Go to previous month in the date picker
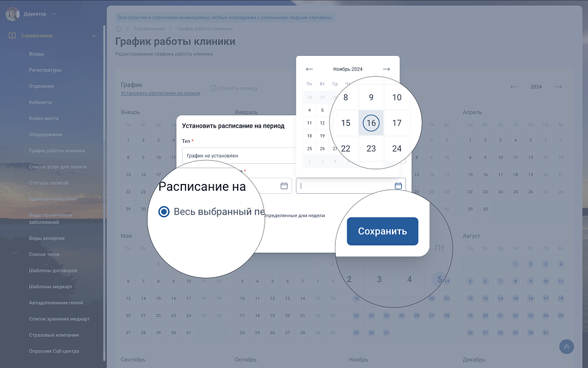This screenshot has width=588, height=368. 309,69
